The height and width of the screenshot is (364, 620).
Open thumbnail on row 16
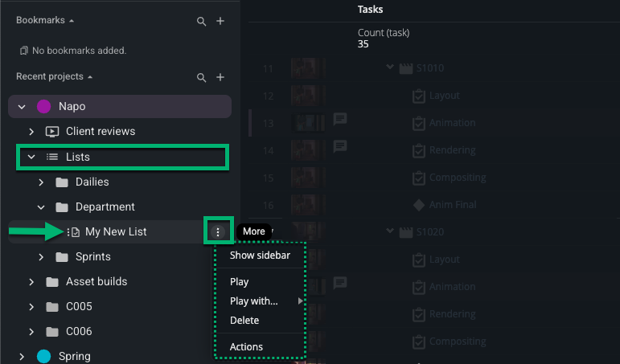coord(308,205)
